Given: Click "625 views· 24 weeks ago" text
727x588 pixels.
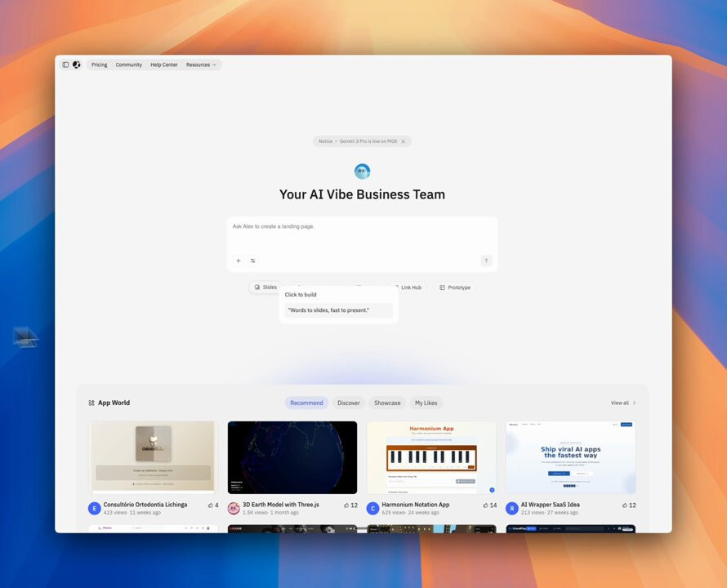Looking at the screenshot, I should coord(410,512).
